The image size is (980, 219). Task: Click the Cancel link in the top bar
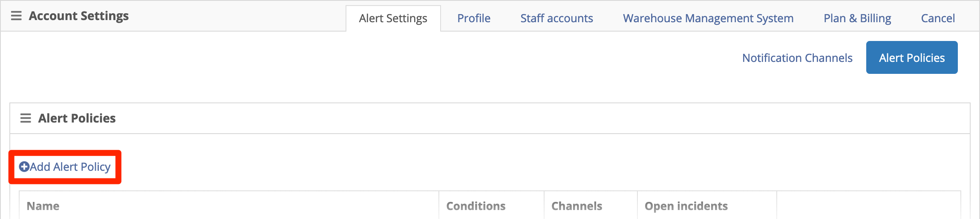[x=938, y=18]
